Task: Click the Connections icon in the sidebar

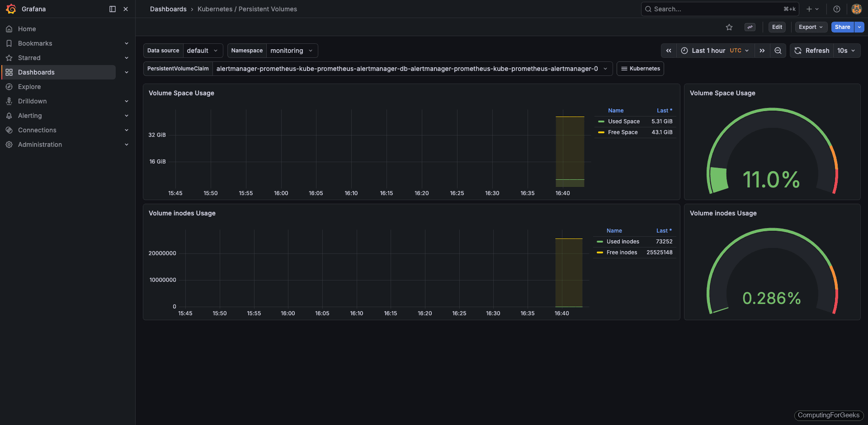Action: (9, 130)
